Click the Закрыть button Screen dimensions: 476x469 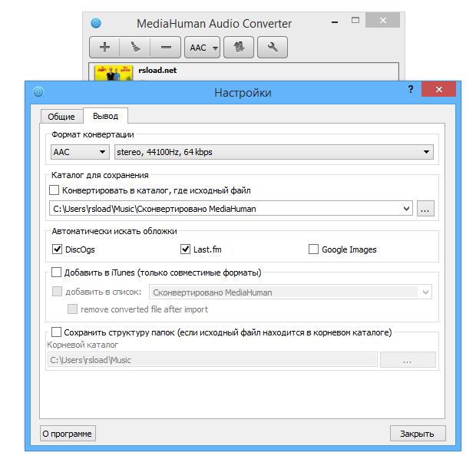point(418,434)
